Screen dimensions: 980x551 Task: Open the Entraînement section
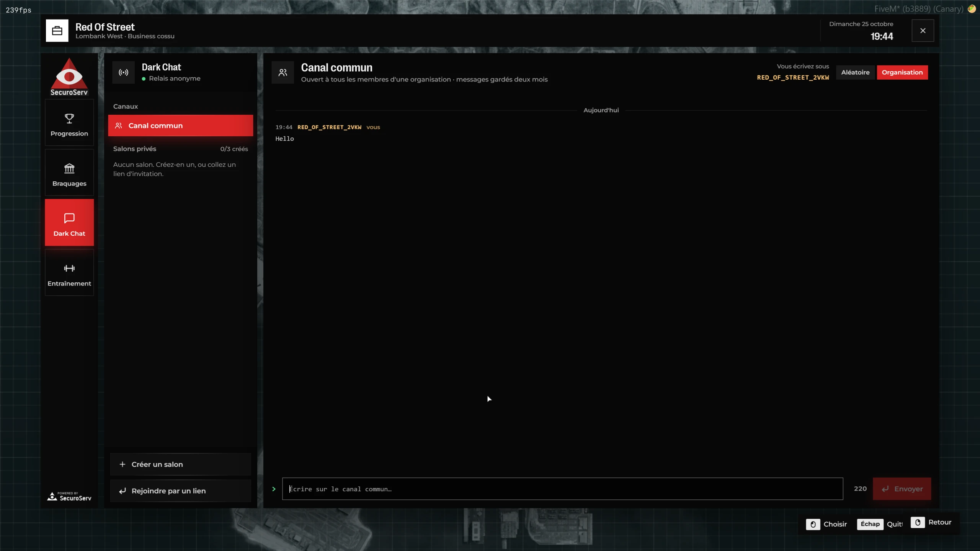coord(69,273)
